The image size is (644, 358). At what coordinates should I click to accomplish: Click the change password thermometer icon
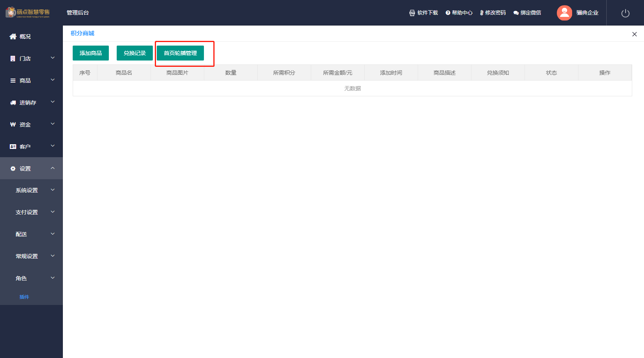(482, 13)
